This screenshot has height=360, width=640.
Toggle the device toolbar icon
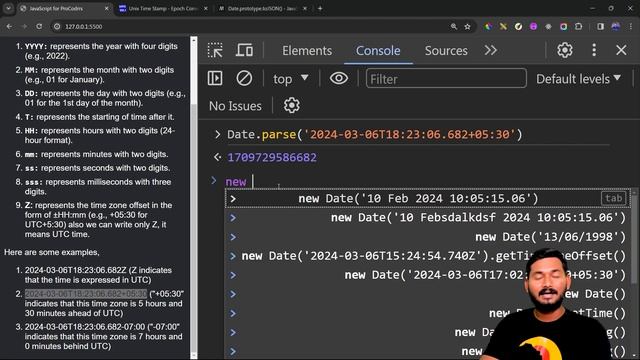(x=244, y=51)
